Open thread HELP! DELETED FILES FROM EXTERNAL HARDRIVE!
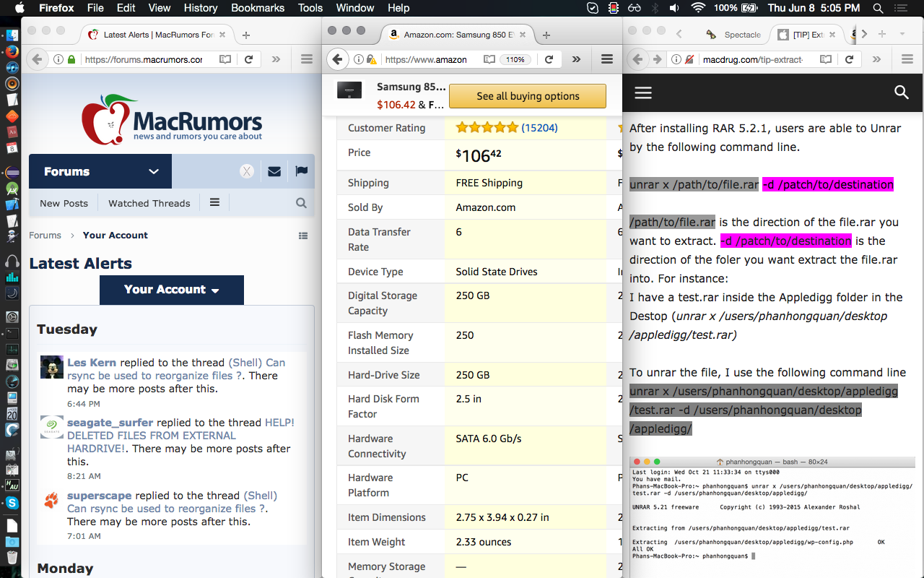 (x=180, y=436)
